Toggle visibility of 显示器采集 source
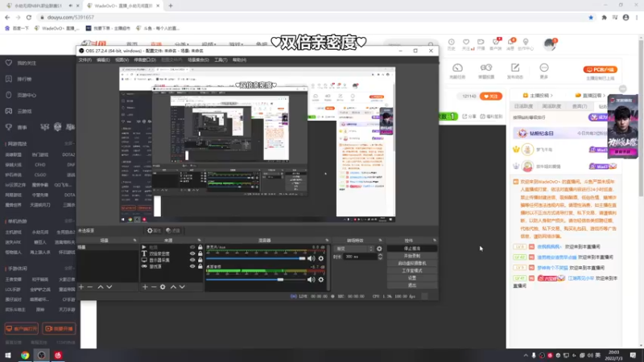The width and height of the screenshot is (644, 362). coord(192,260)
